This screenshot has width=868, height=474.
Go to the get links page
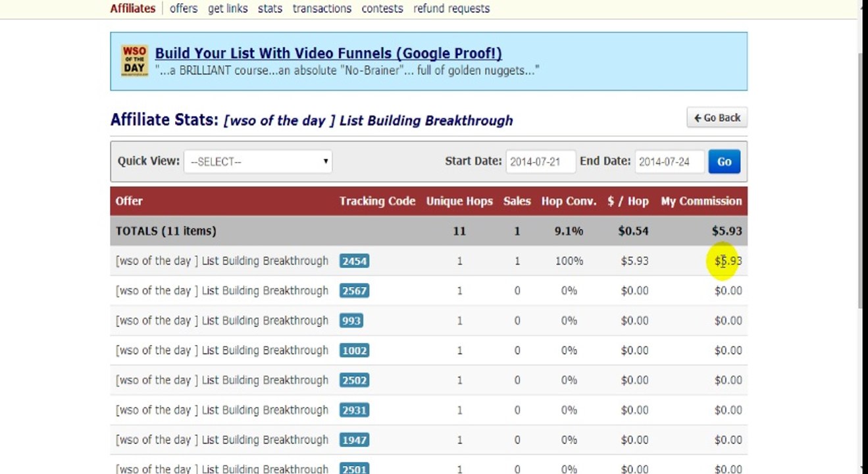[228, 9]
